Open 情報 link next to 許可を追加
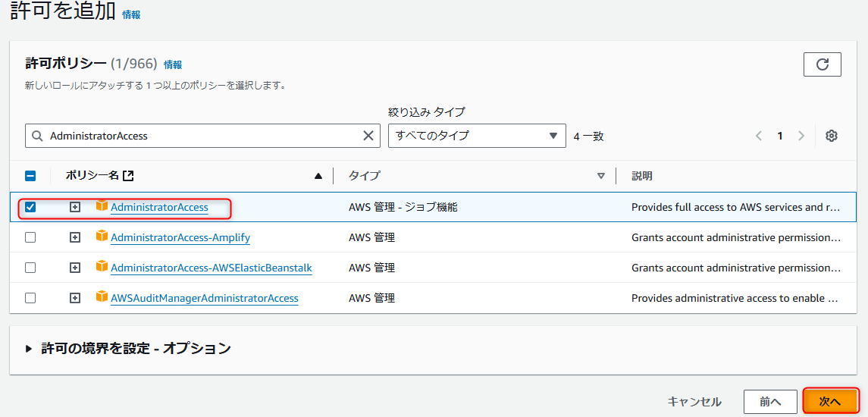Viewport: 868px width, 417px height. point(132,15)
